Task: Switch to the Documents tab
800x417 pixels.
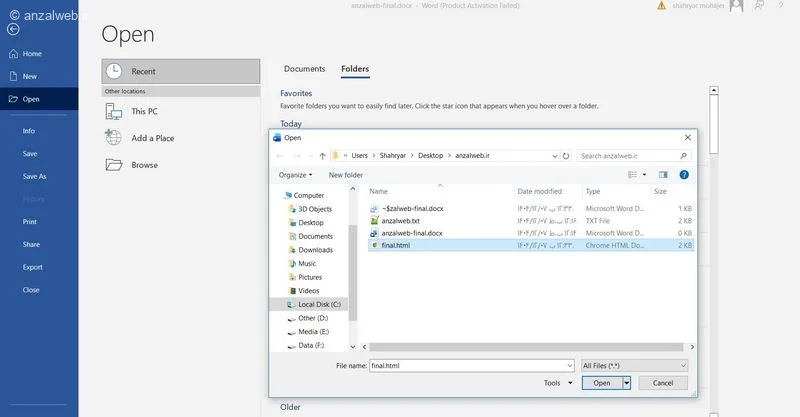Action: coord(304,69)
